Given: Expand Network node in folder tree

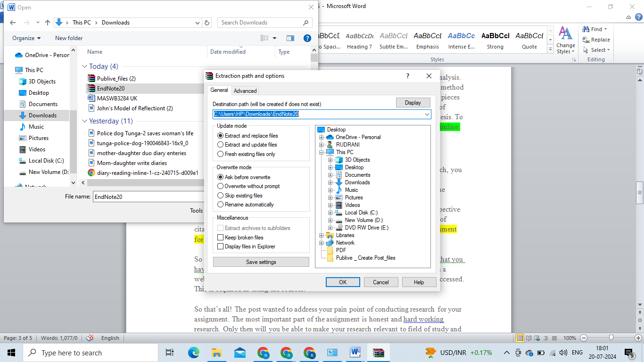Looking at the screenshot, I should tap(322, 243).
